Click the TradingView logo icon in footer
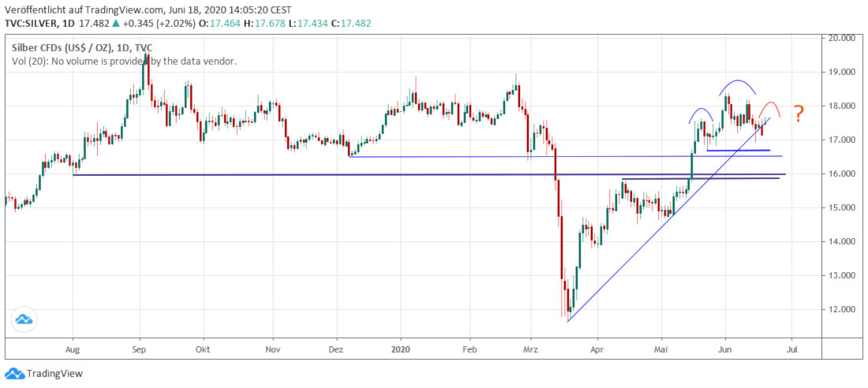The width and height of the screenshot is (868, 388). tap(13, 373)
